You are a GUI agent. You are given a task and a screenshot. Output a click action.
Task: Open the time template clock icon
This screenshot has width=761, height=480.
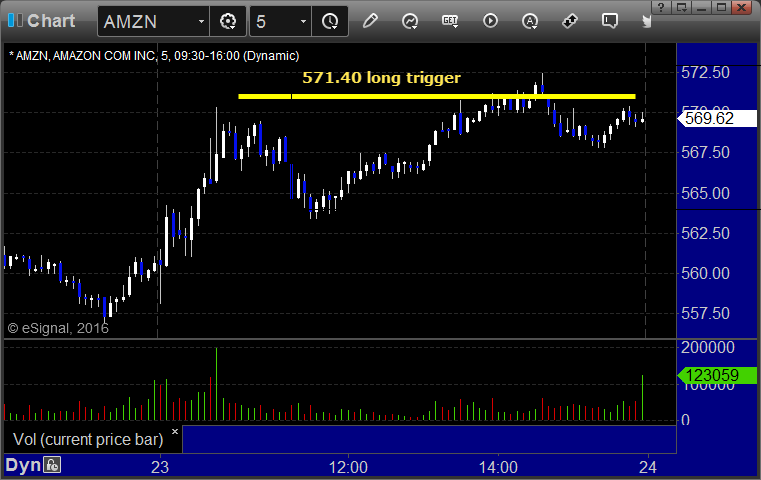(330, 21)
